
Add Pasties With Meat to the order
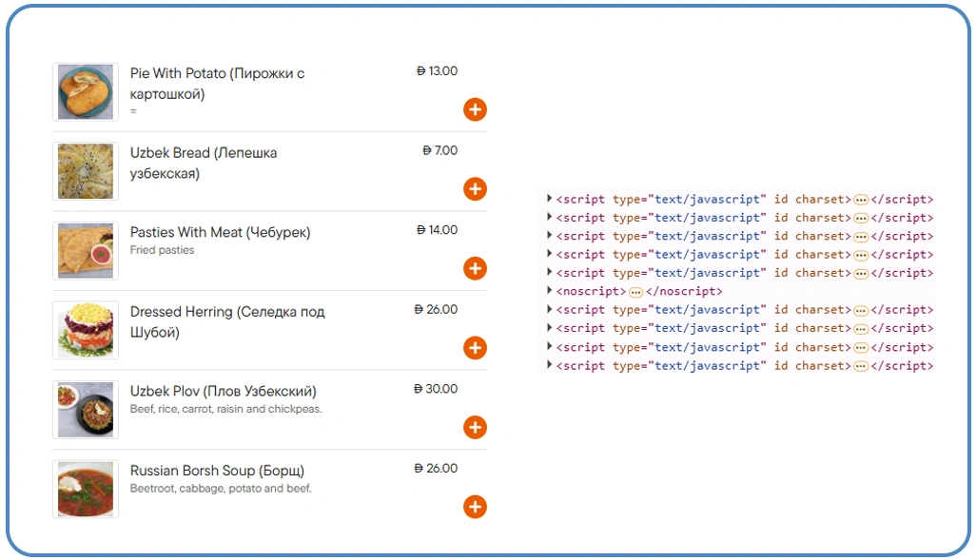click(x=475, y=268)
